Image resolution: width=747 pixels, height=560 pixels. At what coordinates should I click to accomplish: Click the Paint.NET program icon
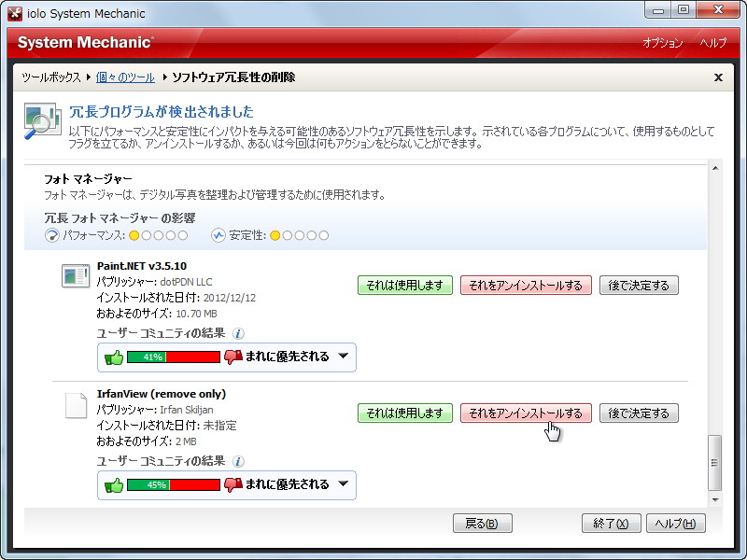point(76,276)
